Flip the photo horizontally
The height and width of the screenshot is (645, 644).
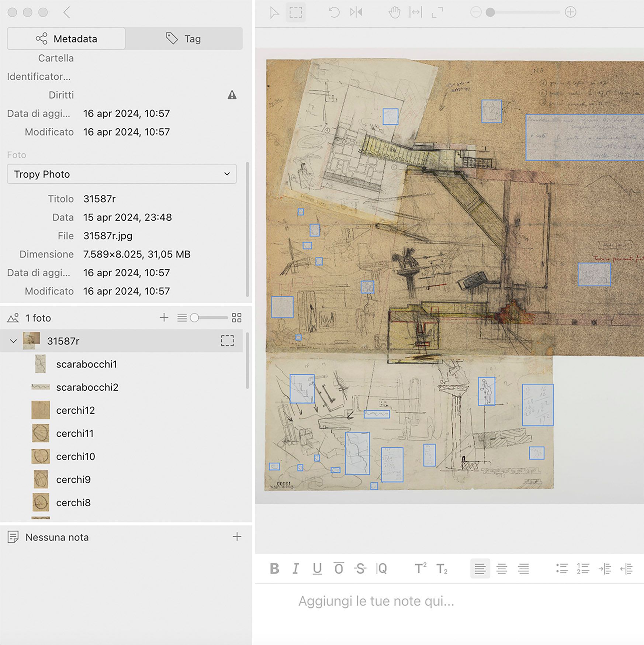356,13
